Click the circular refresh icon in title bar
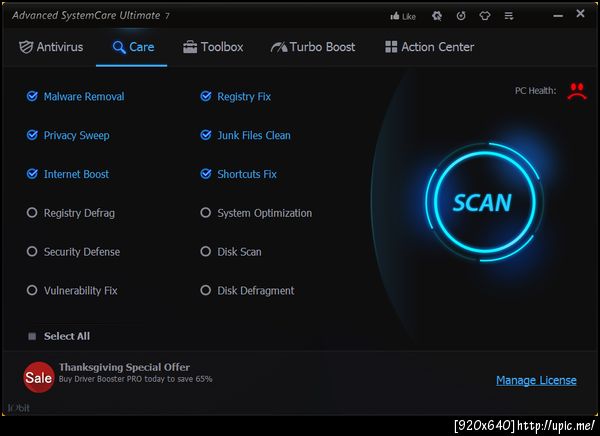600x436 pixels. click(461, 16)
